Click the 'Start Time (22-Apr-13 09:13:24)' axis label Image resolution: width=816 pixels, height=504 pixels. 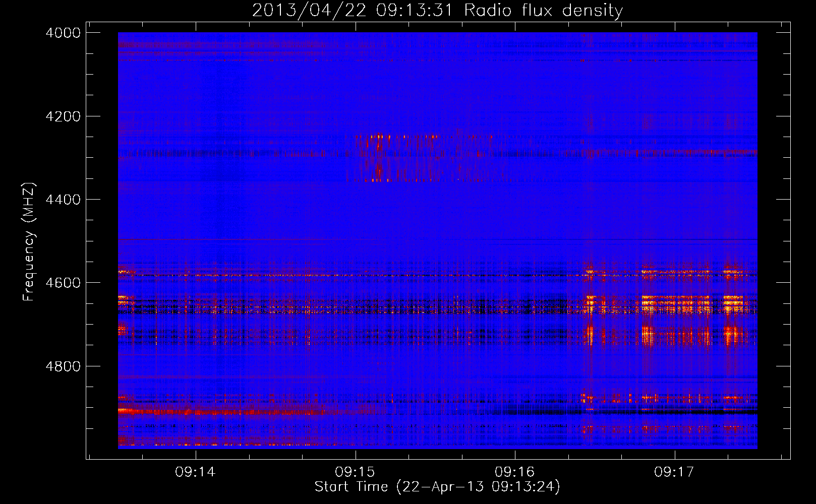coord(437,487)
